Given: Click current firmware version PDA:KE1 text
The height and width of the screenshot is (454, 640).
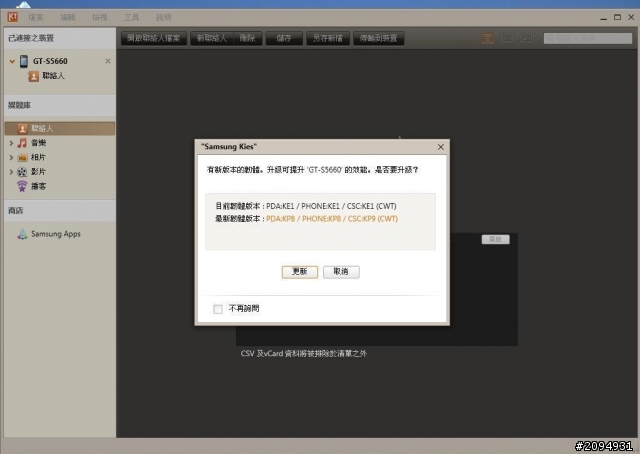Looking at the screenshot, I should point(331,206).
